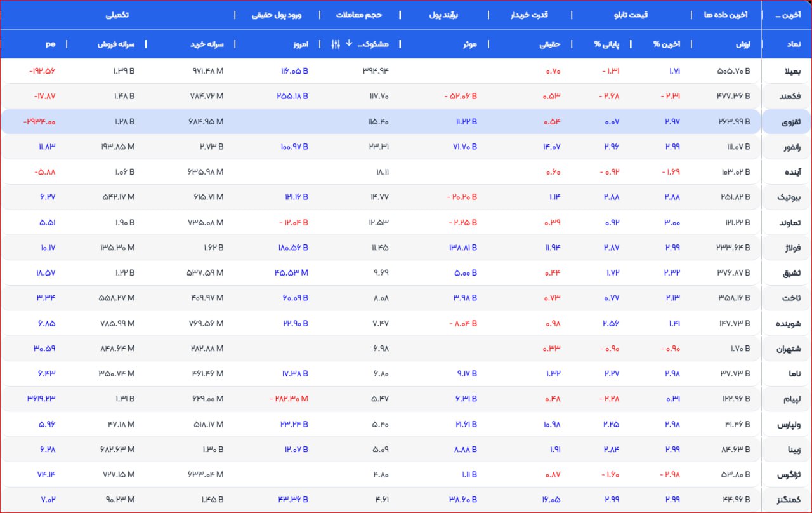The width and height of the screenshot is (812, 513).
Task: Open the فولاژ stock symbol
Action: click(789, 248)
